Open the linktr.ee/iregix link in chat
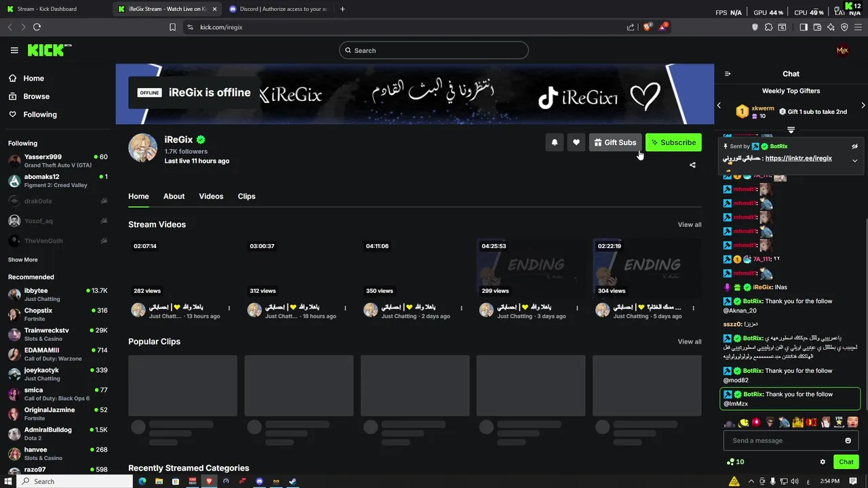Screen dimensions: 868x488 click(798, 159)
